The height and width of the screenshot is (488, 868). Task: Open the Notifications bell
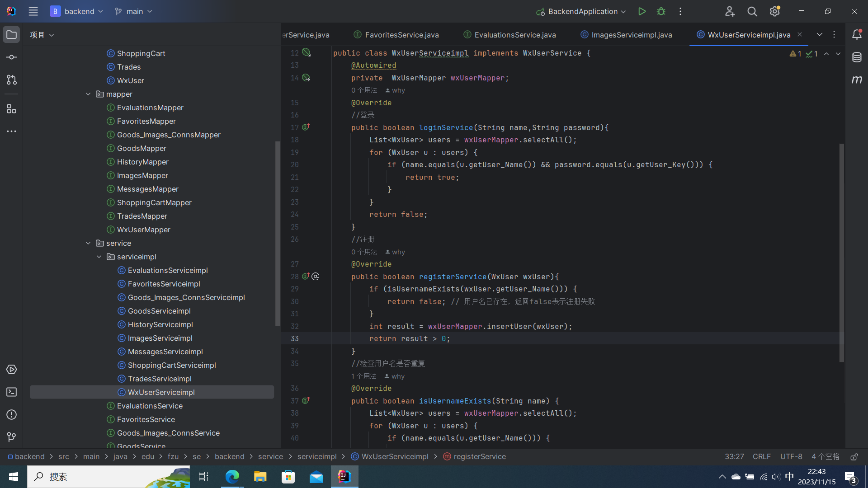857,35
